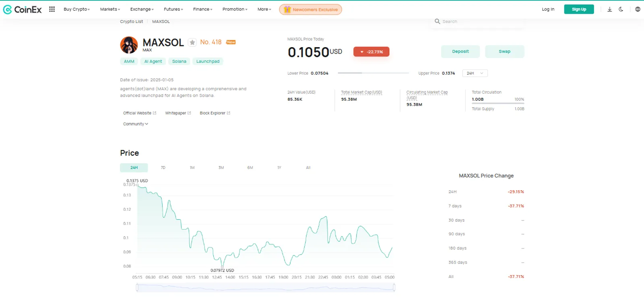Select the 6M chart tab
Screen dimensions: 644x301
click(250, 168)
